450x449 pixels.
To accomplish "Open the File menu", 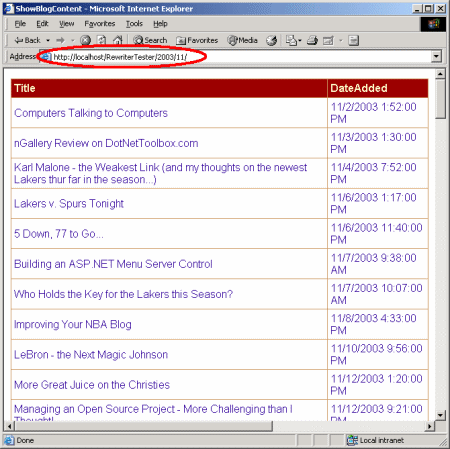I will pyautogui.click(x=20, y=23).
